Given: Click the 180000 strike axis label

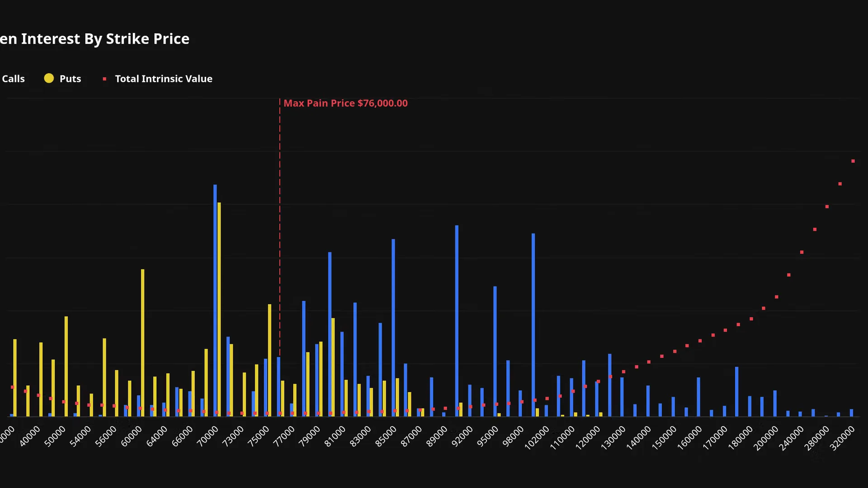Looking at the screenshot, I should tap(741, 438).
